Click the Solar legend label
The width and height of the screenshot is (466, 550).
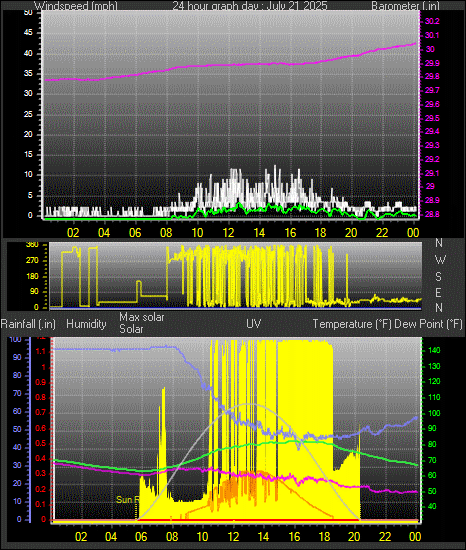[131, 329]
